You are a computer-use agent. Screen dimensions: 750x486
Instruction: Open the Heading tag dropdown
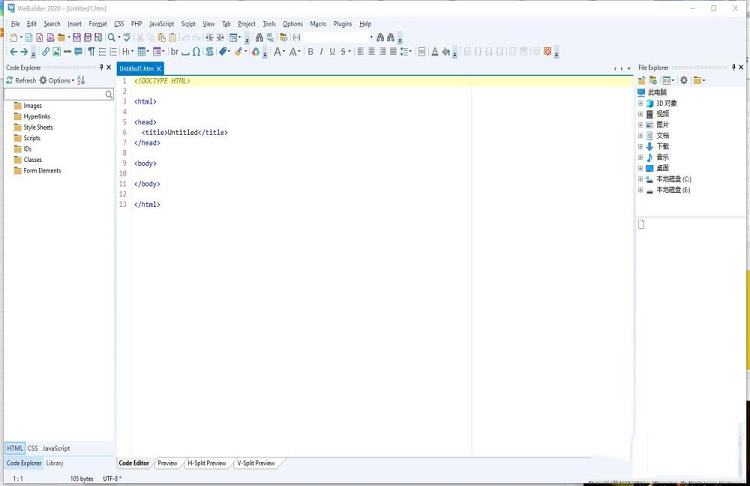(x=128, y=52)
